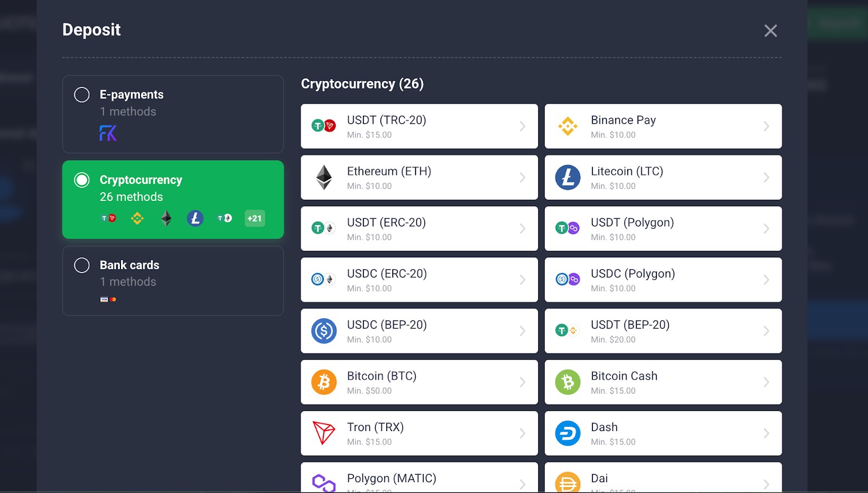
Task: Click the USDC (Polygon) icon
Action: (x=568, y=280)
